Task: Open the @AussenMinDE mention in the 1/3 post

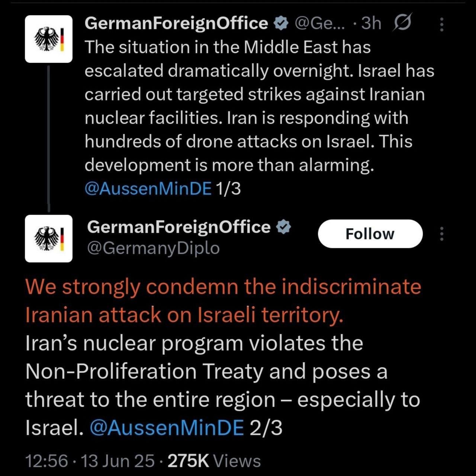Action: (148, 189)
